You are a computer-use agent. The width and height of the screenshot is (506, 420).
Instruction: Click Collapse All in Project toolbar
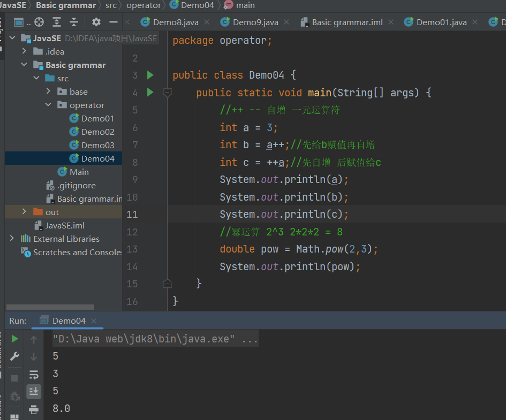(74, 22)
